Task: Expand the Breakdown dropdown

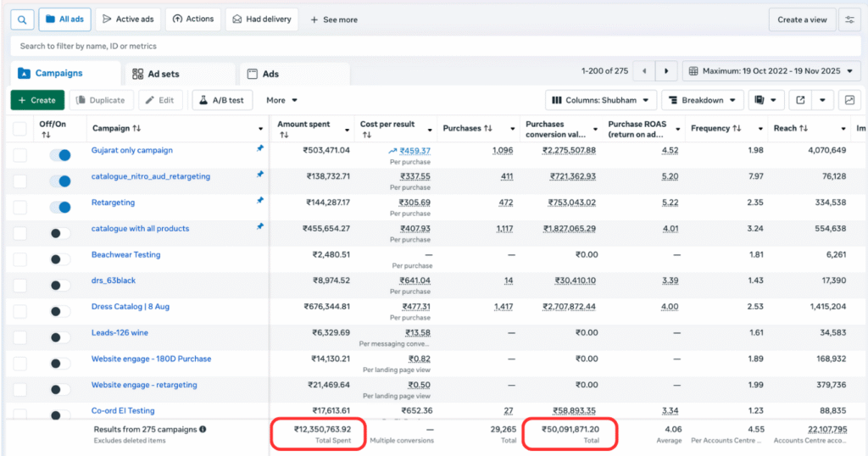Action: (702, 100)
